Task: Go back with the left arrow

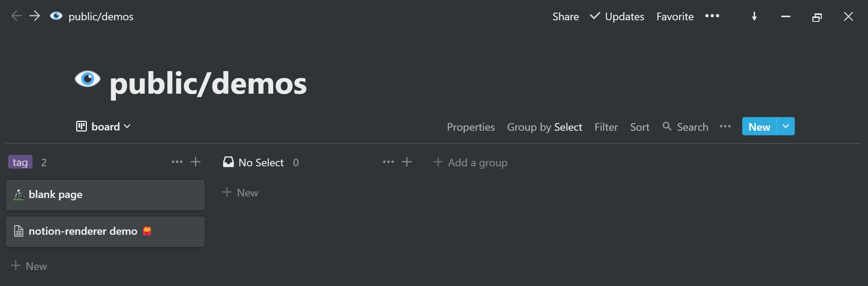Action: 16,16
